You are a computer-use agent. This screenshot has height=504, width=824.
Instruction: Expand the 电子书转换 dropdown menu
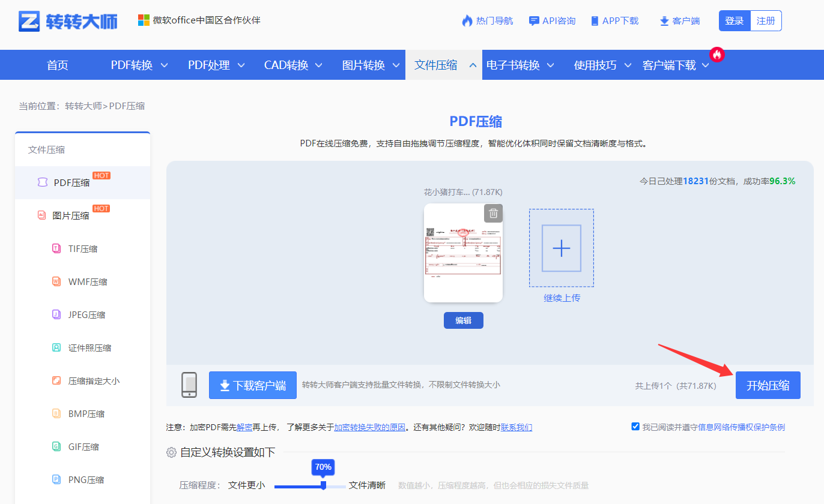pyautogui.click(x=550, y=65)
